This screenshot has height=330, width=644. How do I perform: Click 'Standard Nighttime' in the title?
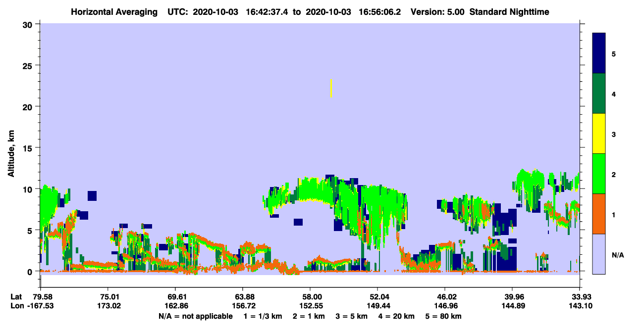click(509, 12)
